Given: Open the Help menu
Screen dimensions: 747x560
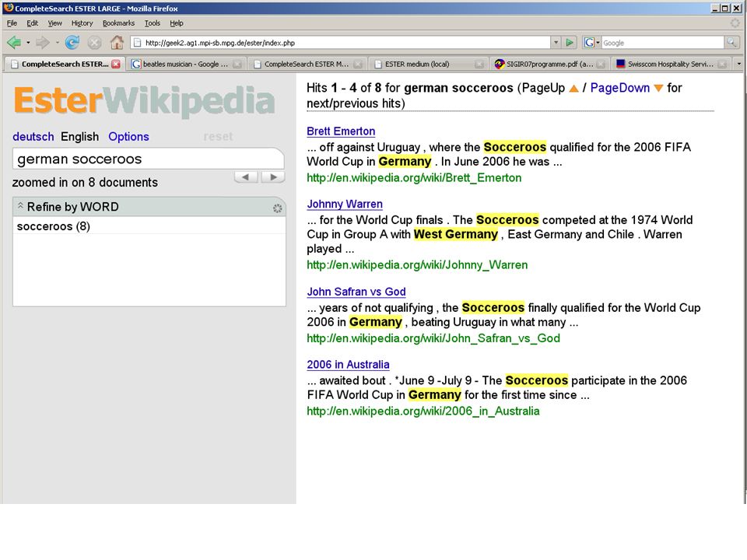Looking at the screenshot, I should coord(177,23).
